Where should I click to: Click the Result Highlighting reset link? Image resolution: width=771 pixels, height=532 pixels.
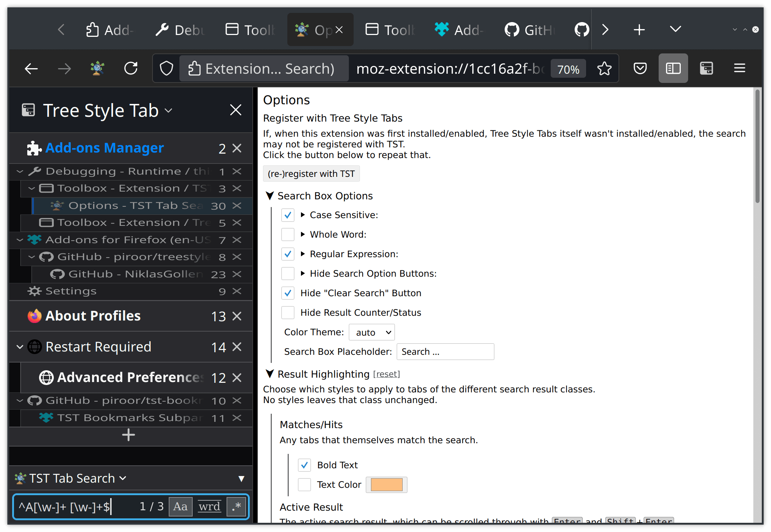point(386,374)
